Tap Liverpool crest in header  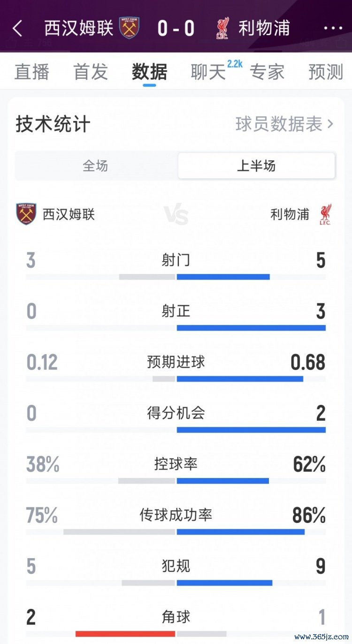coord(222,28)
